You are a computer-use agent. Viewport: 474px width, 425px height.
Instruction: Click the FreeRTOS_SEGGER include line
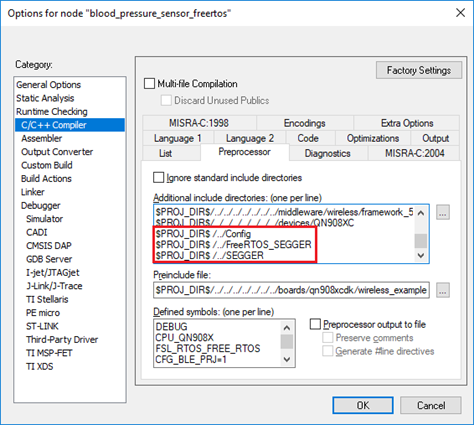(233, 245)
